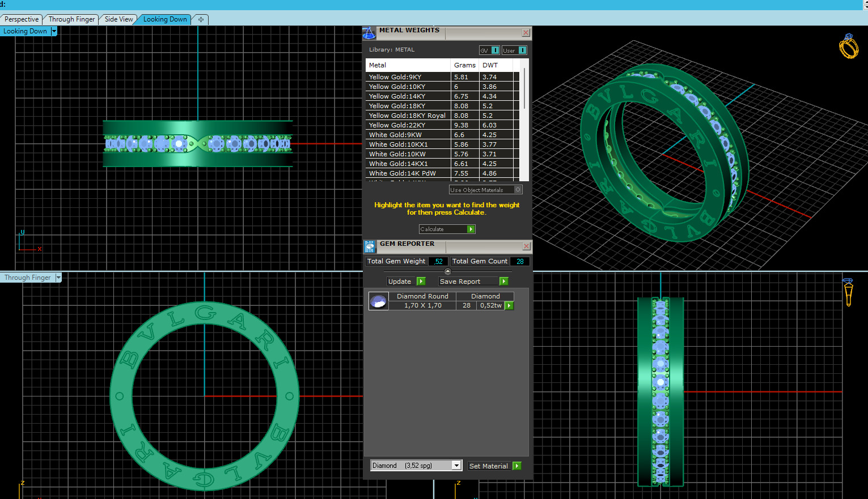Collapse Gem Reporter header with up-arrow handle
The width and height of the screenshot is (868, 499).
tap(448, 271)
